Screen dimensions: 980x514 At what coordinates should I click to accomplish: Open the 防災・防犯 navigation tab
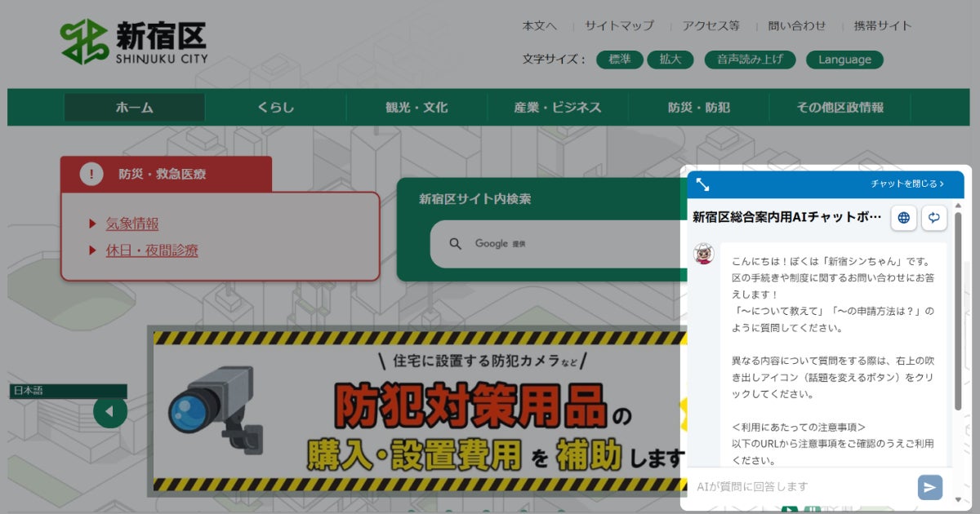pos(699,108)
